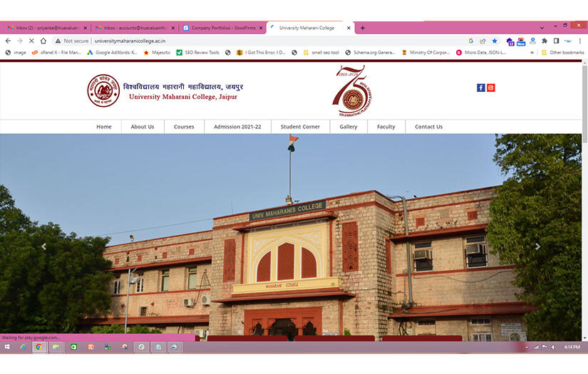Open the Facebook icon on the college page
The width and height of the screenshot is (588, 374).
tap(481, 88)
